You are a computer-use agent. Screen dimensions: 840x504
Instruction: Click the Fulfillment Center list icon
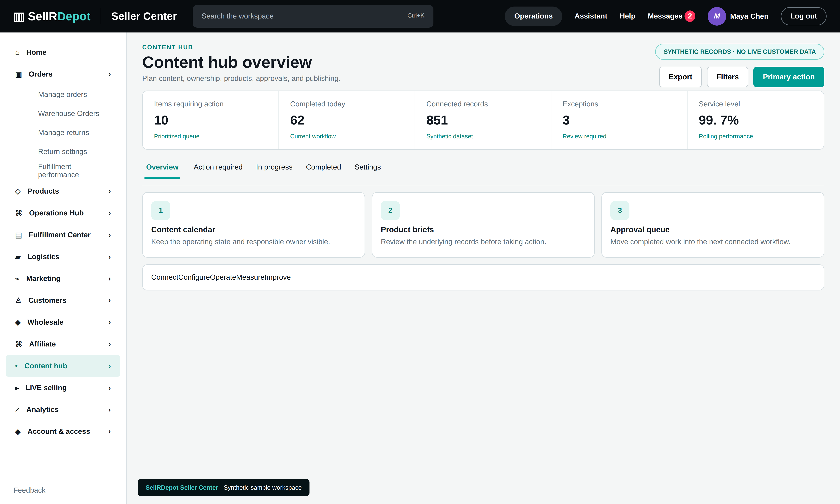click(19, 235)
